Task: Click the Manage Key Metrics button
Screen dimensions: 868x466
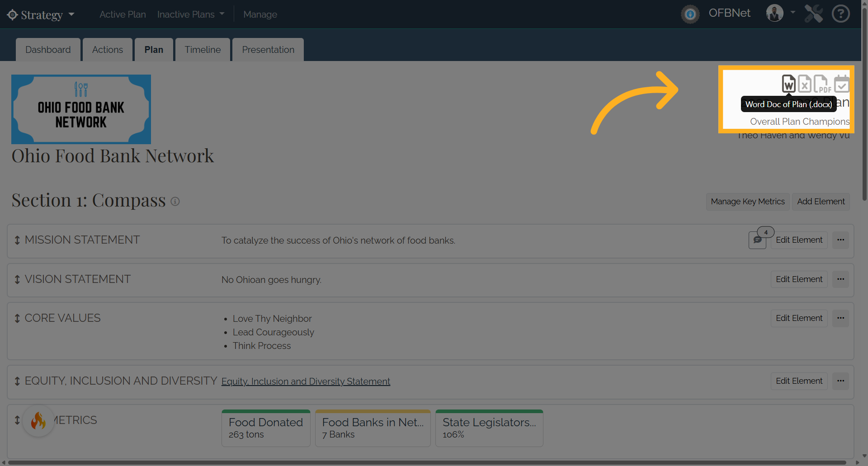Action: [748, 202]
